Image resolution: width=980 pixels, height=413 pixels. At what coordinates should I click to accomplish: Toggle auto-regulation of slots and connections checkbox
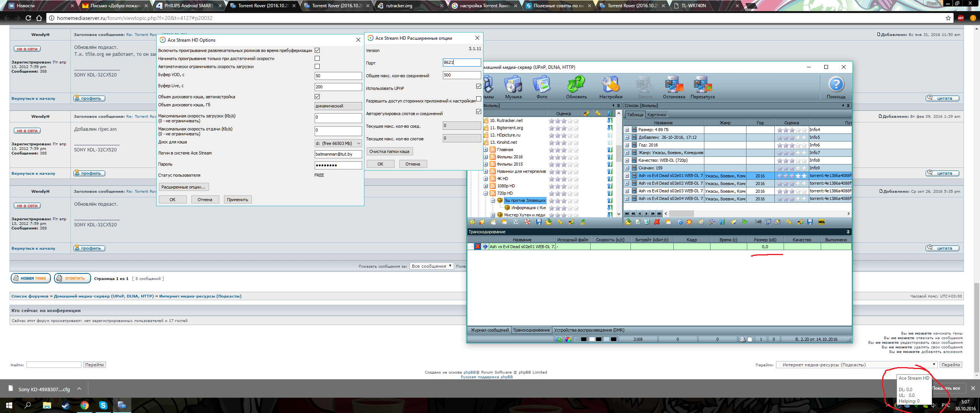click(x=479, y=111)
